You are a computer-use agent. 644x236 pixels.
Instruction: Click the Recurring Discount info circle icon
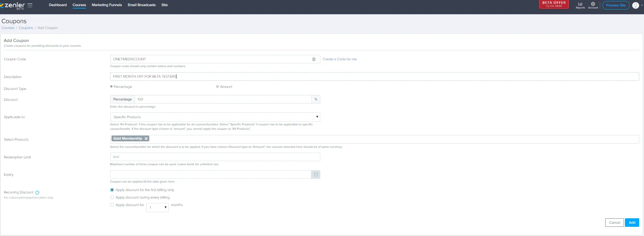[37, 193]
